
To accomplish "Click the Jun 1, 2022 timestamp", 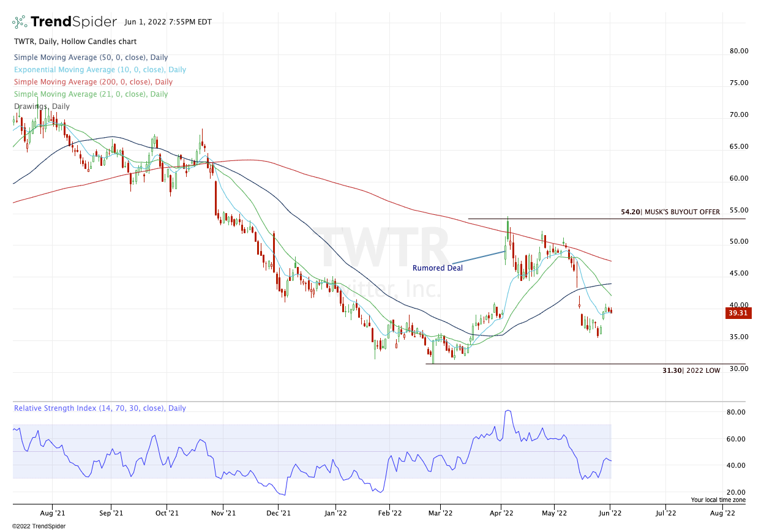I will tap(168, 22).
